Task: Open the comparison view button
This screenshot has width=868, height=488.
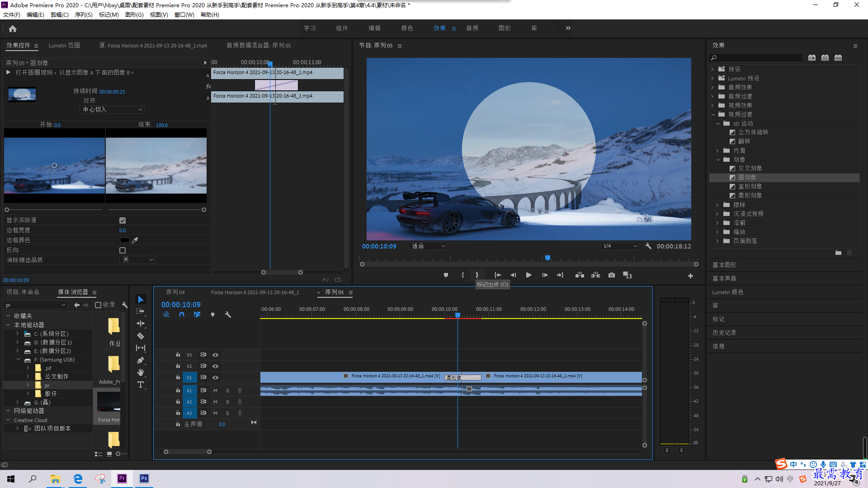Action: 627,275
